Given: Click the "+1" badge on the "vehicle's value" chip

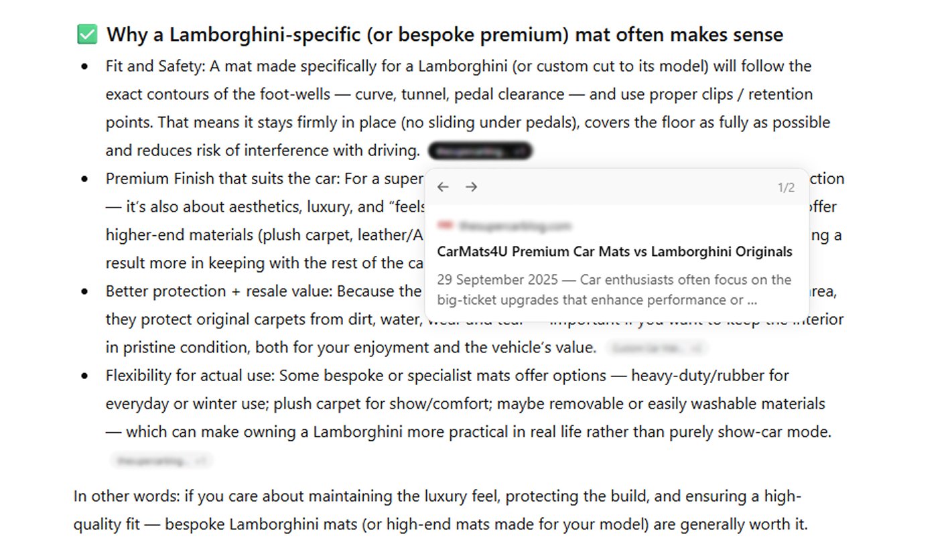Looking at the screenshot, I should [x=697, y=348].
